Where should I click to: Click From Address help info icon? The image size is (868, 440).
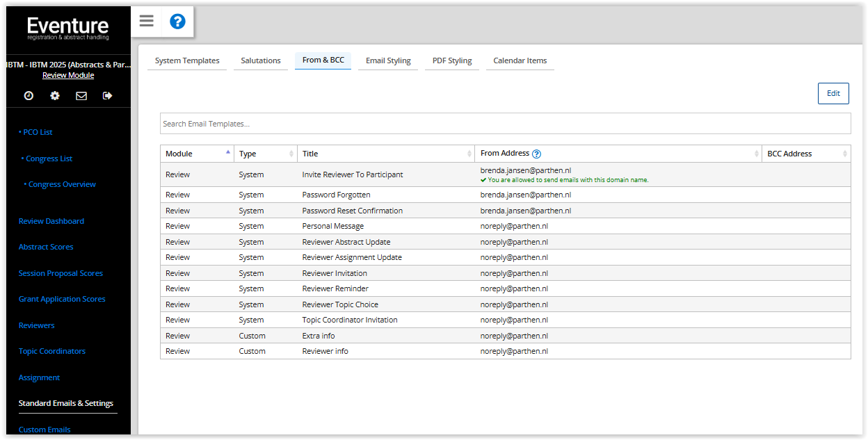click(x=536, y=154)
